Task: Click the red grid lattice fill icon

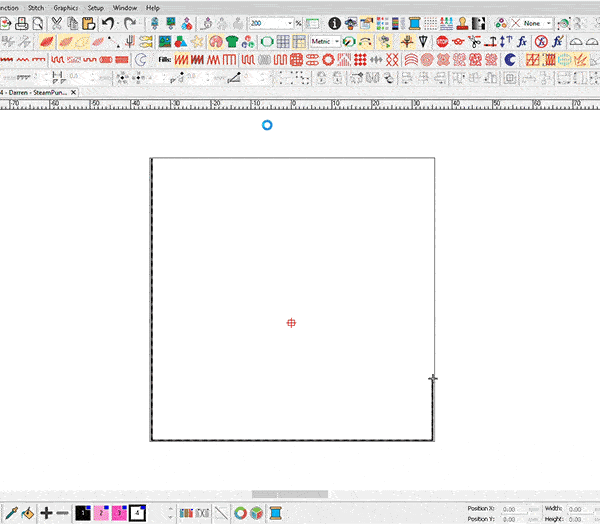Action: point(296,60)
